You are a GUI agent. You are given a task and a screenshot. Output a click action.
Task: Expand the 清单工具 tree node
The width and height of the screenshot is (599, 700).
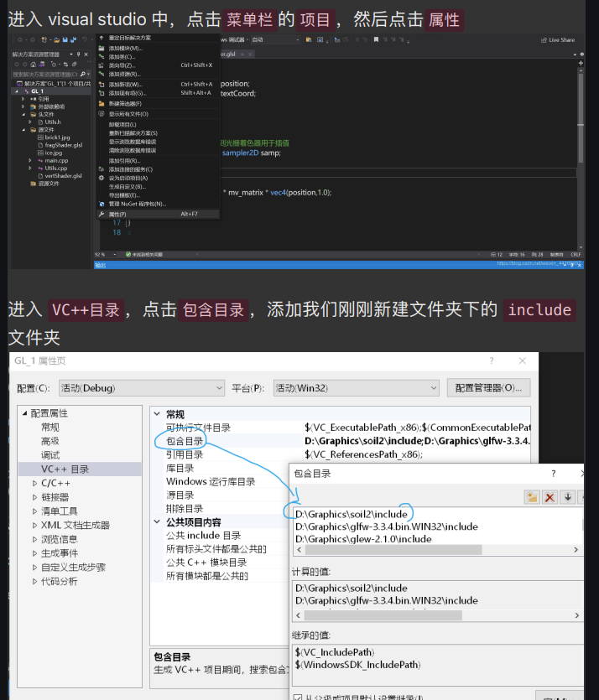pos(35,511)
